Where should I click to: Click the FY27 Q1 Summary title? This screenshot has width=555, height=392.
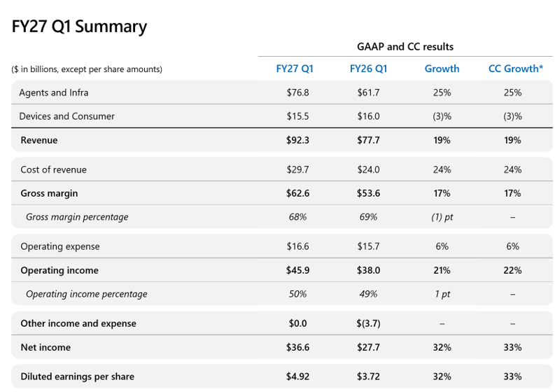(79, 27)
